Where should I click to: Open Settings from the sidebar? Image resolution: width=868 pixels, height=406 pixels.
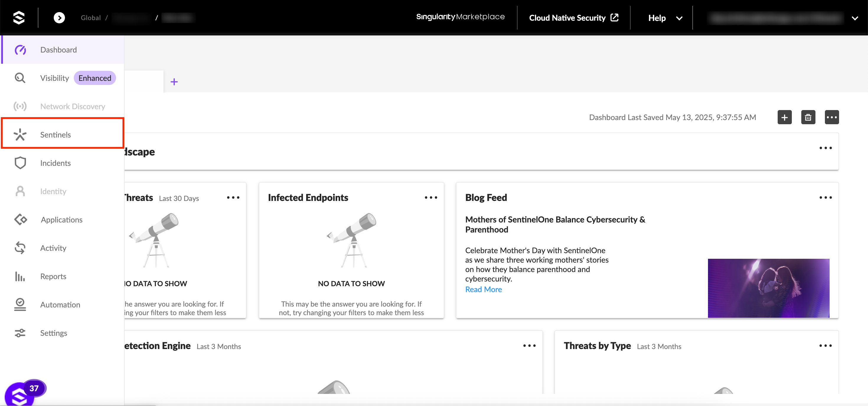(63, 333)
